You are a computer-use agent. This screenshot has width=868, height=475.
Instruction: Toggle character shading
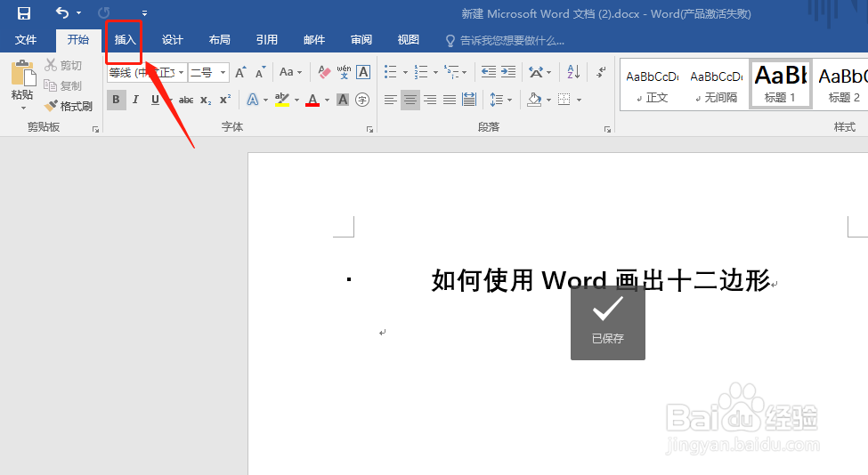click(343, 100)
